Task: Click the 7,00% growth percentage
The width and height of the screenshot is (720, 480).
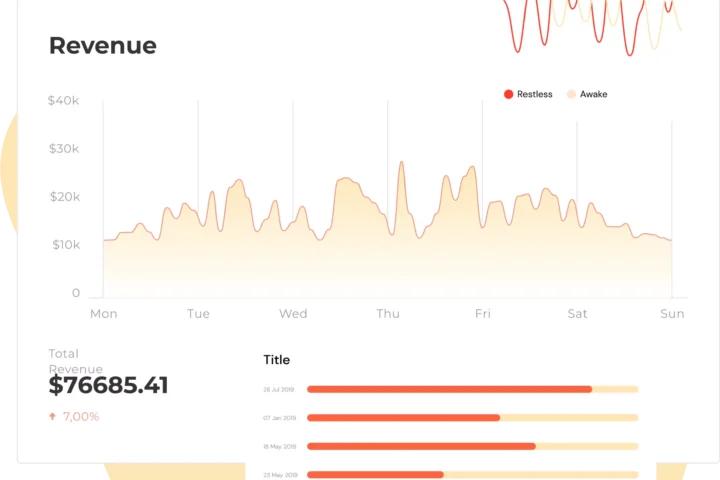Action: [x=81, y=416]
